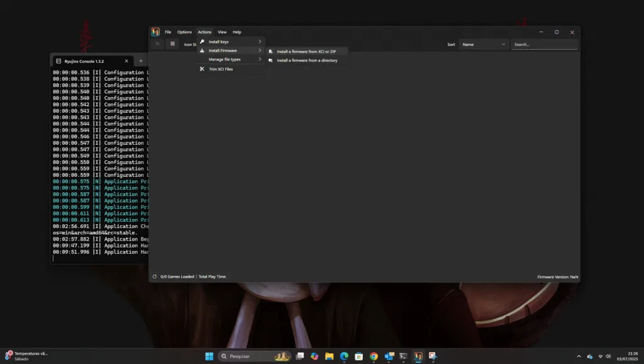This screenshot has height=364, width=644.
Task: Expand the Install Firmware submenu arrow
Action: coord(260,50)
